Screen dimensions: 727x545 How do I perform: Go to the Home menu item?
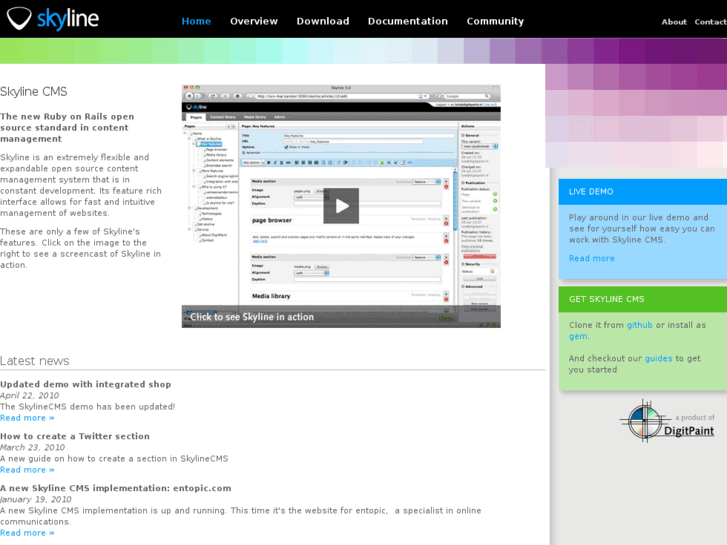click(196, 21)
